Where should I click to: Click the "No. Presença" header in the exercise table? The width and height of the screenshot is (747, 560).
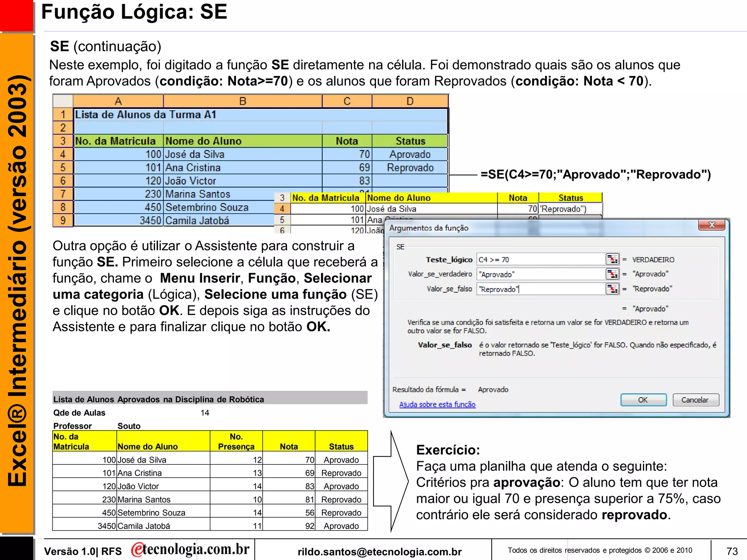(236, 441)
